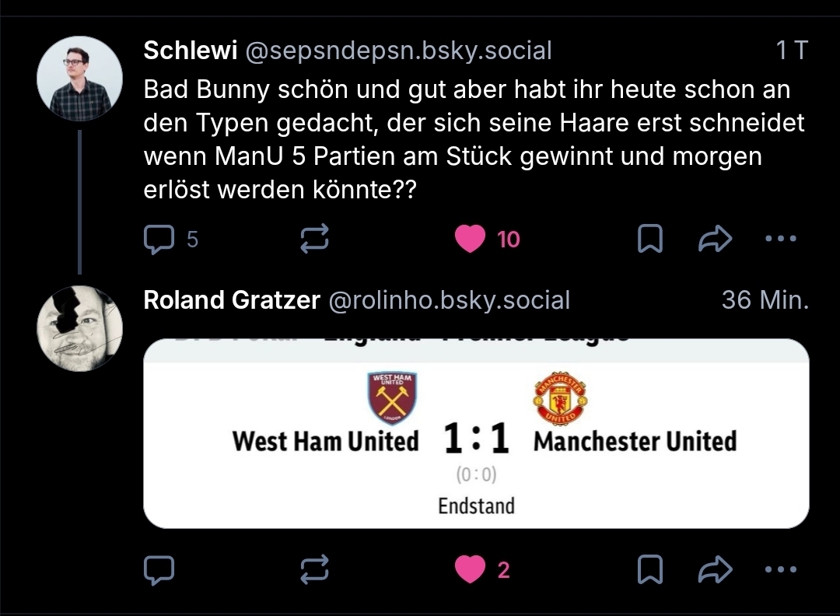The width and height of the screenshot is (840, 616).
Task: Share Roland Gratzer's post via arrow icon
Action: point(715,571)
